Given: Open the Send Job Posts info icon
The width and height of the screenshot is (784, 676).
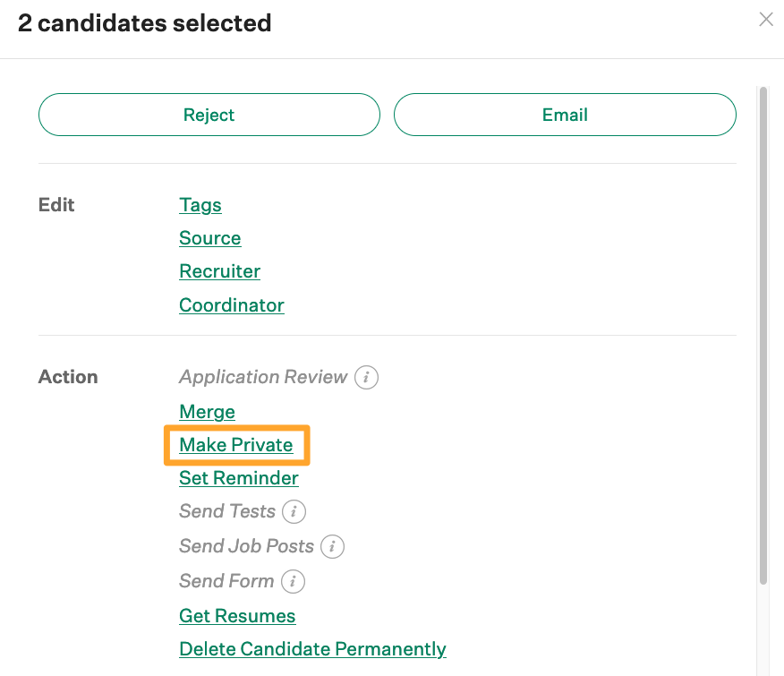Looking at the screenshot, I should pos(332,546).
